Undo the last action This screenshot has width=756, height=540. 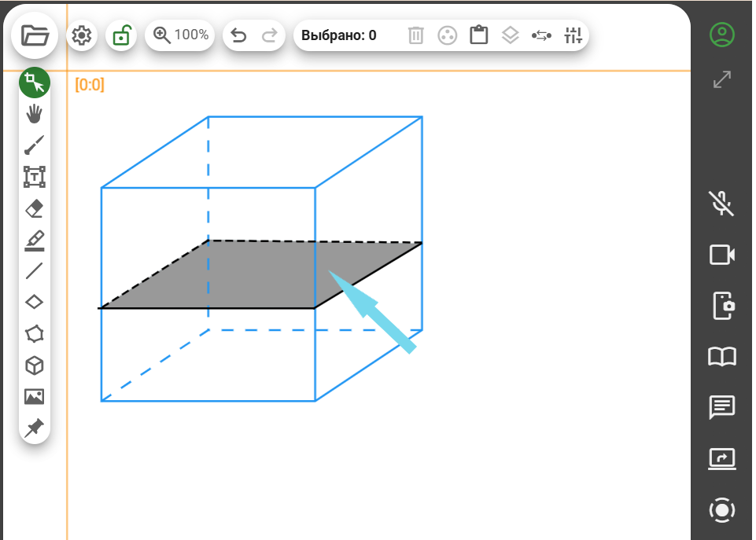point(239,35)
